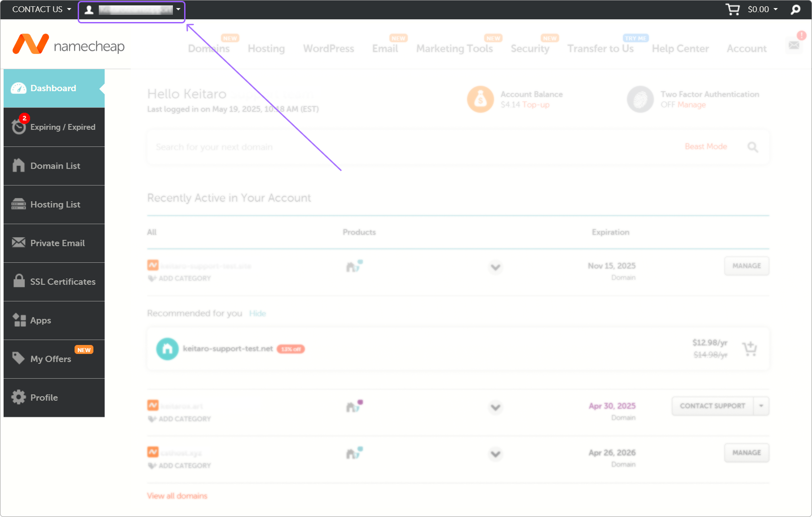Click products icon for Apr 26, 2026 domain
The height and width of the screenshot is (517, 812).
tap(354, 453)
